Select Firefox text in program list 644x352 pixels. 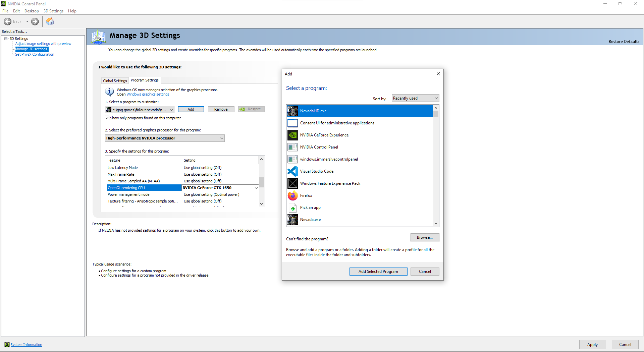tap(306, 195)
